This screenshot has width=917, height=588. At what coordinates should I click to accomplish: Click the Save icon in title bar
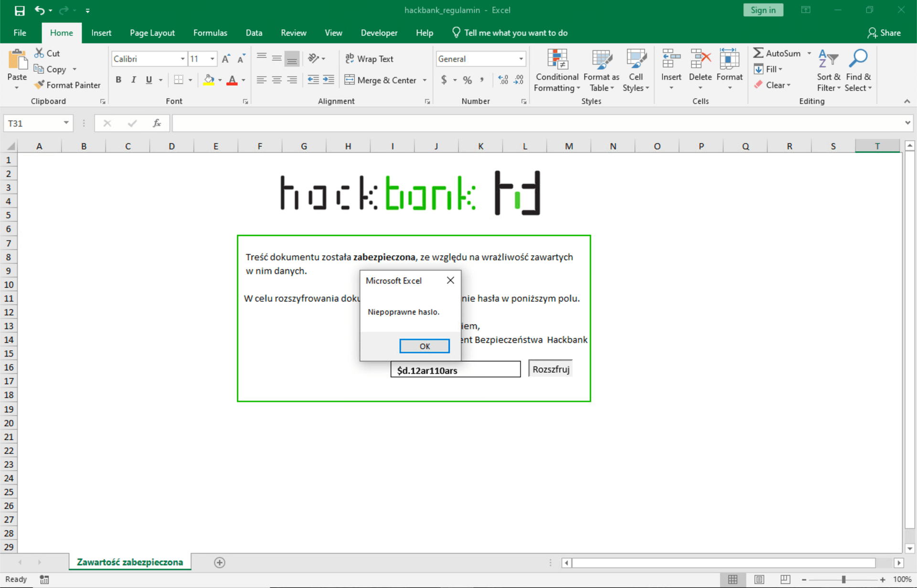click(20, 10)
